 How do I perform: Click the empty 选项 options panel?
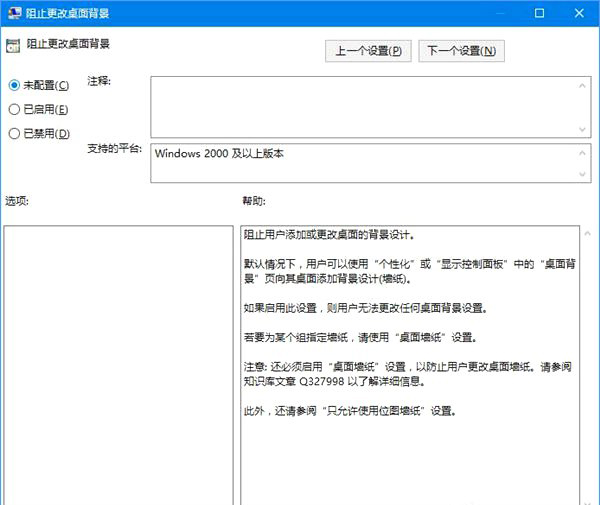(116, 364)
